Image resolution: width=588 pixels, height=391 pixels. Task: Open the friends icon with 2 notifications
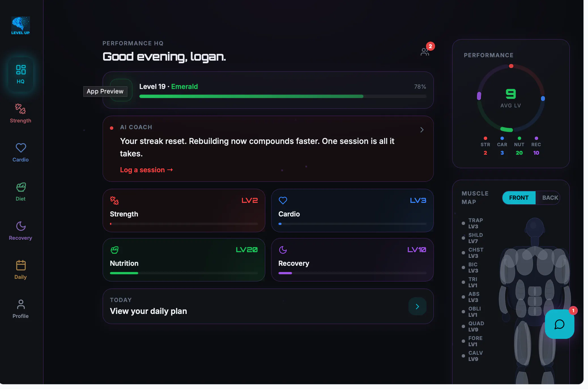(425, 52)
